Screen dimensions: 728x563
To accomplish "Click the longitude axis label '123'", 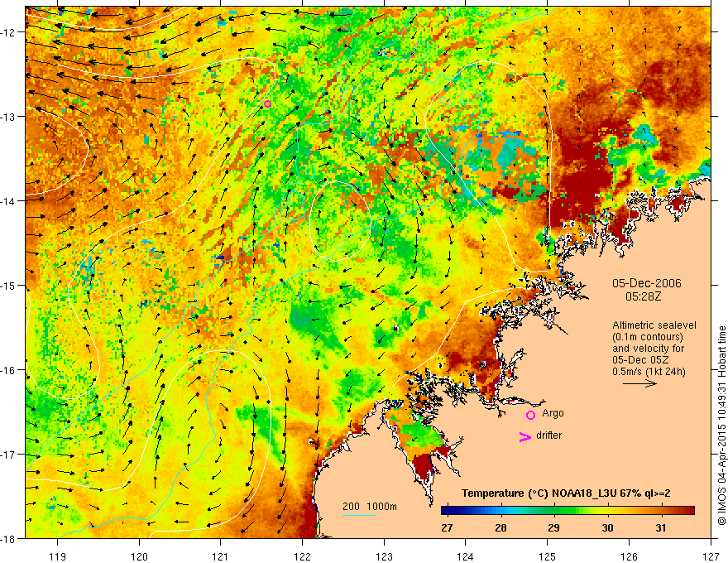I will pyautogui.click(x=384, y=556).
